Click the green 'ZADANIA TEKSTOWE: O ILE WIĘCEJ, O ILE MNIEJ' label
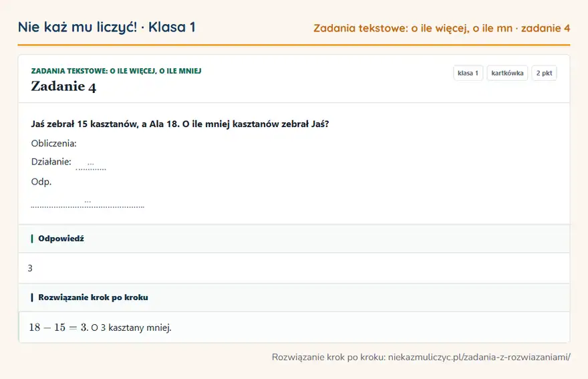The height and width of the screenshot is (379, 588). (x=116, y=71)
